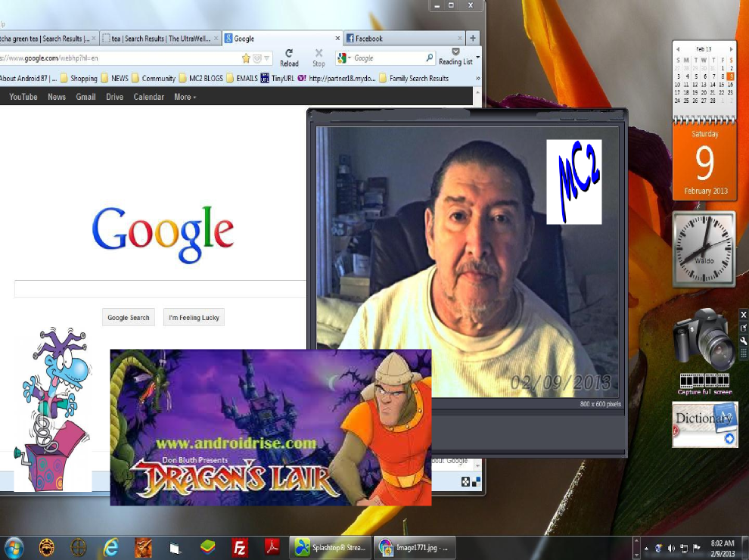Click the Dragon's Lair banner image

270,427
